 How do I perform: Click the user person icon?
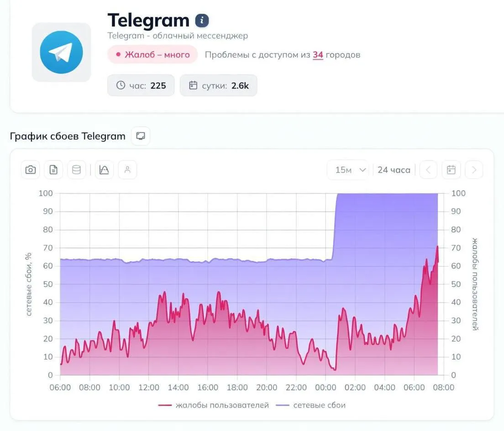point(128,170)
